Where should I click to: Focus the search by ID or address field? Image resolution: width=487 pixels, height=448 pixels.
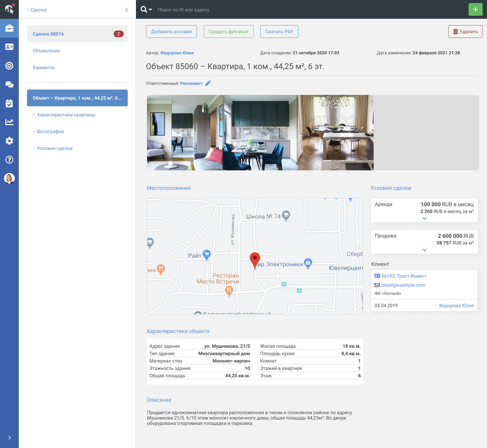coord(183,10)
